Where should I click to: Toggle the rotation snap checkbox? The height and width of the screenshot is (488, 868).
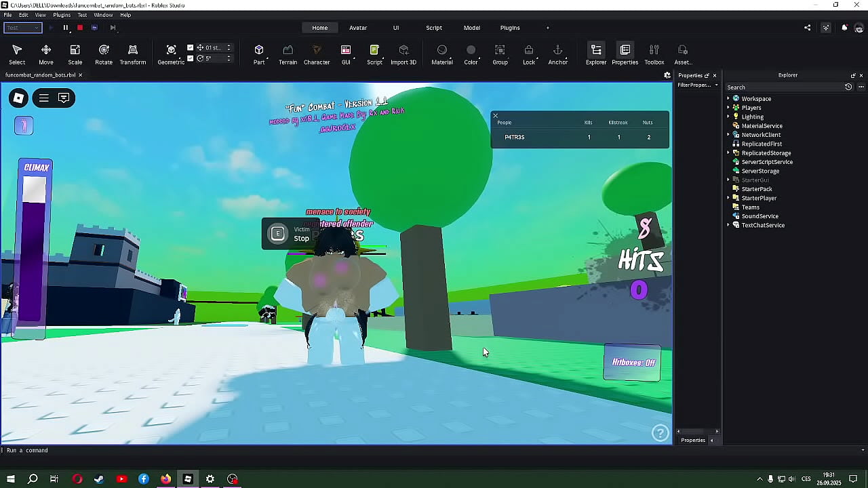click(x=191, y=58)
